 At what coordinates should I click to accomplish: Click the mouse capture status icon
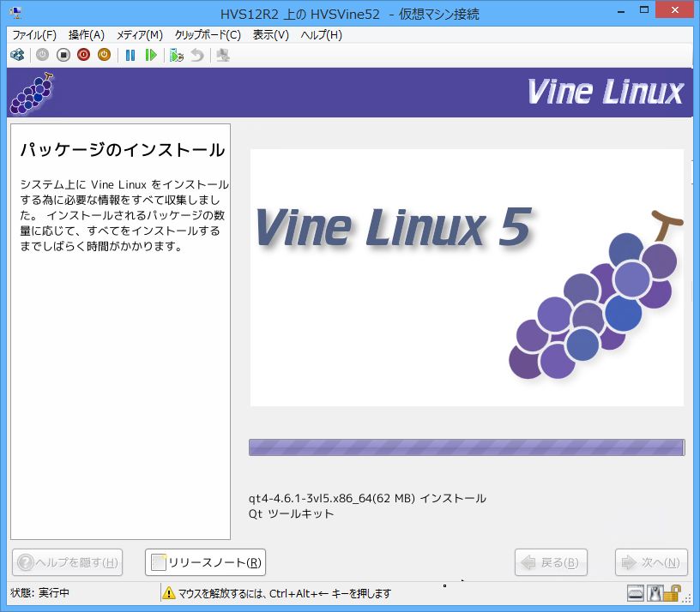point(655,593)
